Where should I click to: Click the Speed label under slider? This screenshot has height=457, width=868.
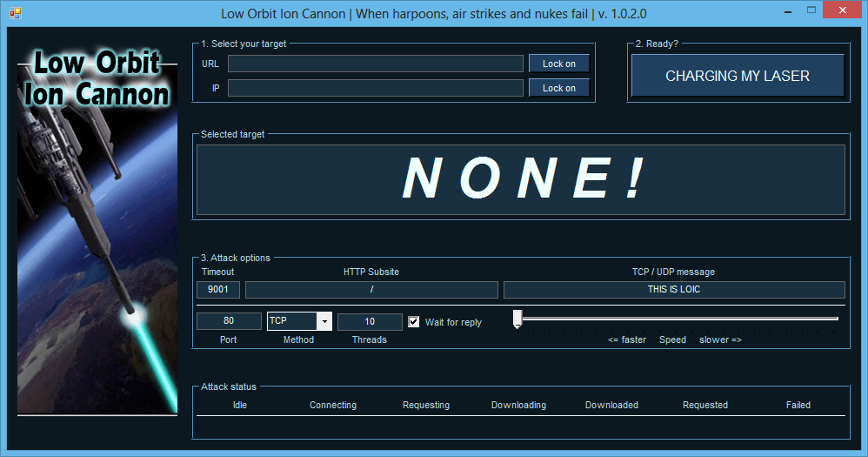tap(672, 339)
